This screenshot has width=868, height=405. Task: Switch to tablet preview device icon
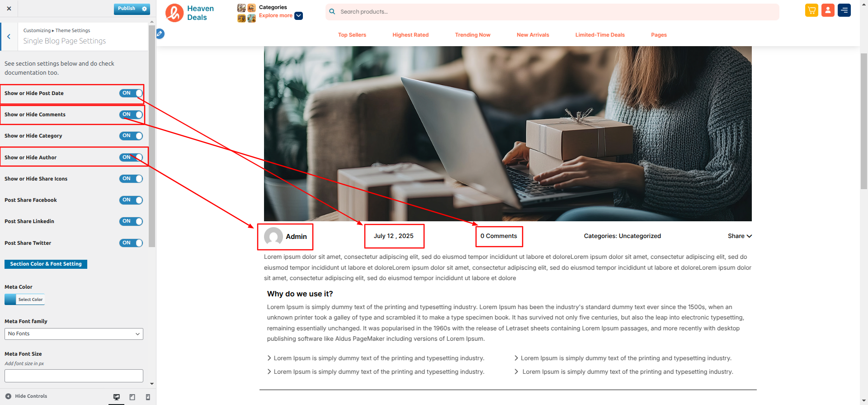pos(132,397)
